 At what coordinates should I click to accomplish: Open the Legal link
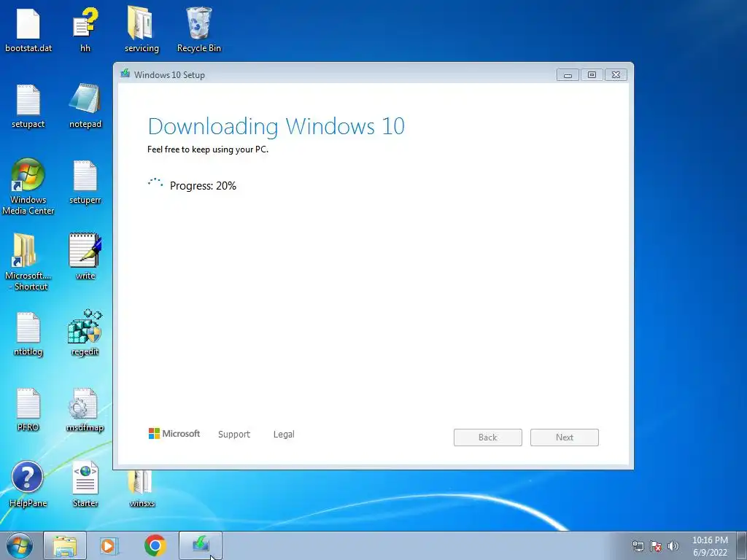click(284, 435)
